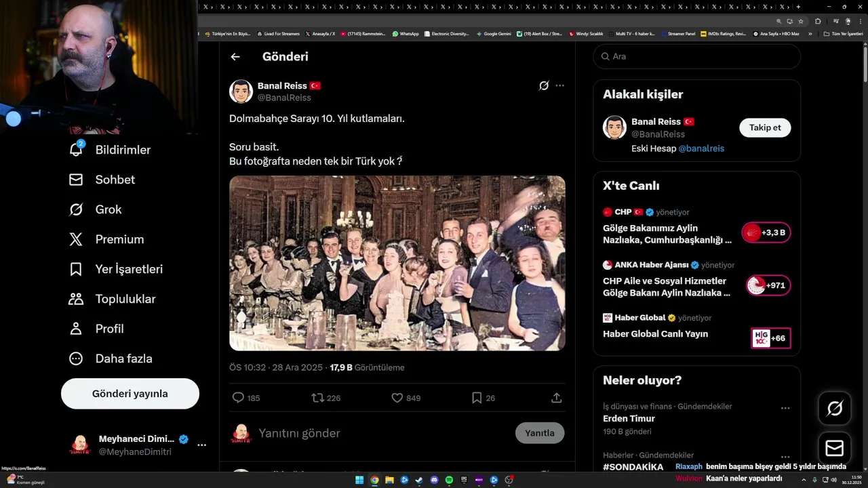This screenshot has height=488, width=868.
Task: Open File Explorer from the taskbar
Action: coord(389,480)
